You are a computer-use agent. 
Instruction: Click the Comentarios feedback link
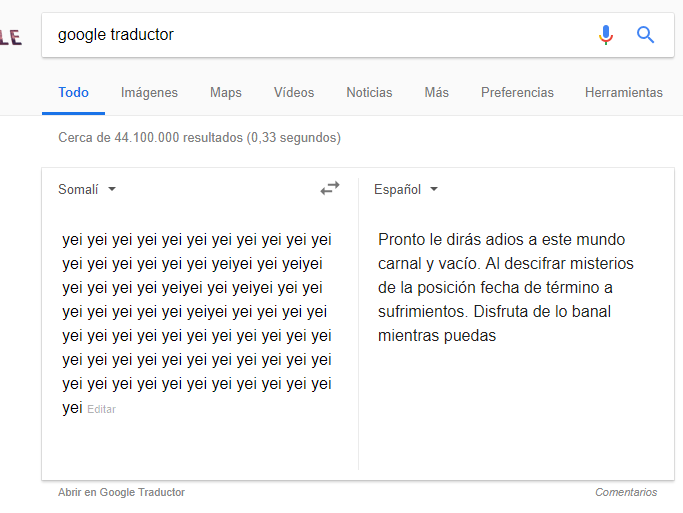click(x=626, y=492)
